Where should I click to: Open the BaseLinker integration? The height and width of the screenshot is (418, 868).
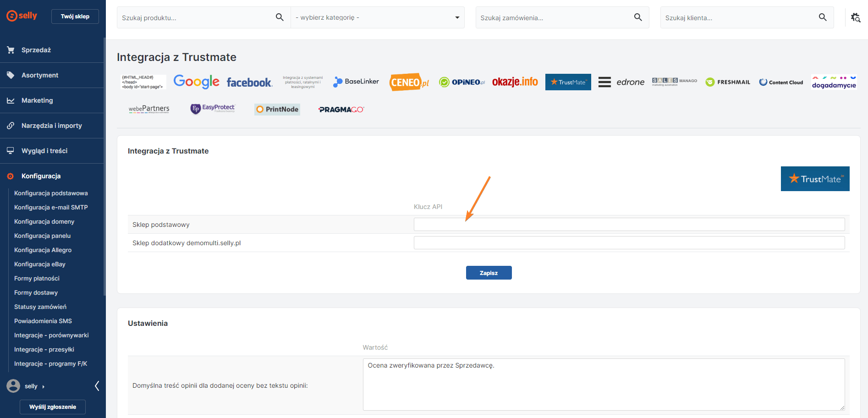point(356,82)
